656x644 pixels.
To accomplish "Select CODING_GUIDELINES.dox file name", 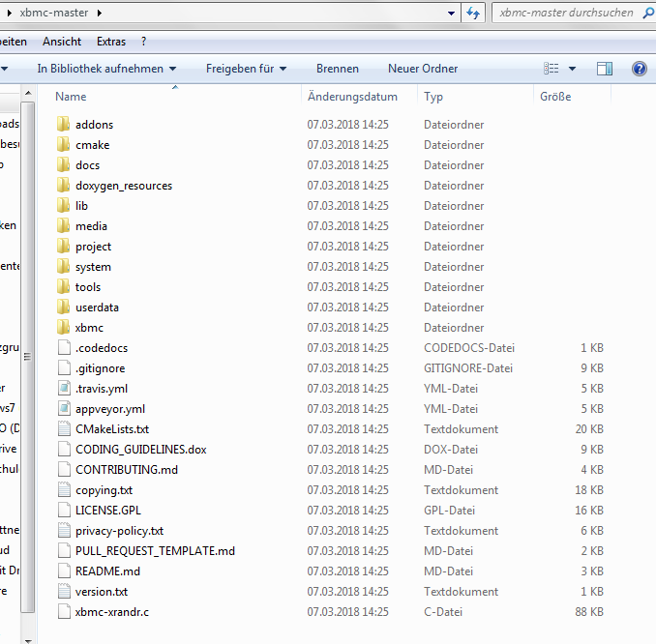I will click(141, 449).
